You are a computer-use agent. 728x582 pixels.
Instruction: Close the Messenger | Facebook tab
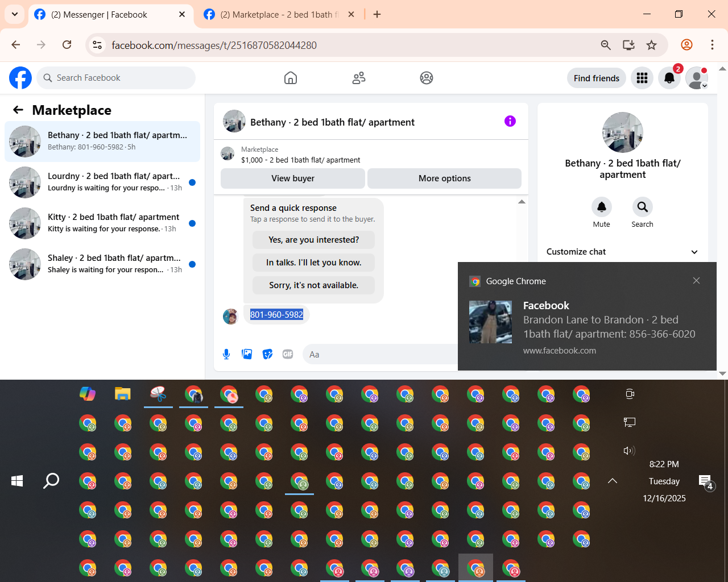pos(182,15)
